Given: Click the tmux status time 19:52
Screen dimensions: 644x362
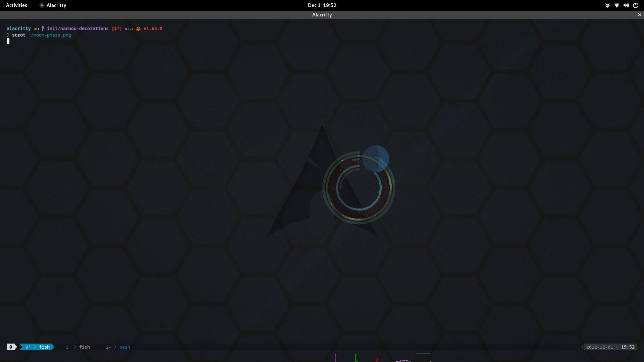Looking at the screenshot, I should pos(628,347).
